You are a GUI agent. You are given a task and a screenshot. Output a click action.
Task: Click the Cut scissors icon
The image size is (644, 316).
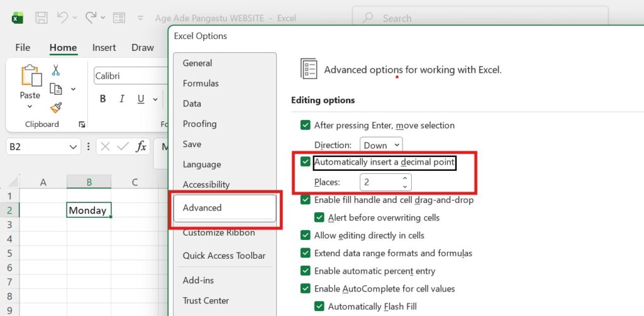56,70
